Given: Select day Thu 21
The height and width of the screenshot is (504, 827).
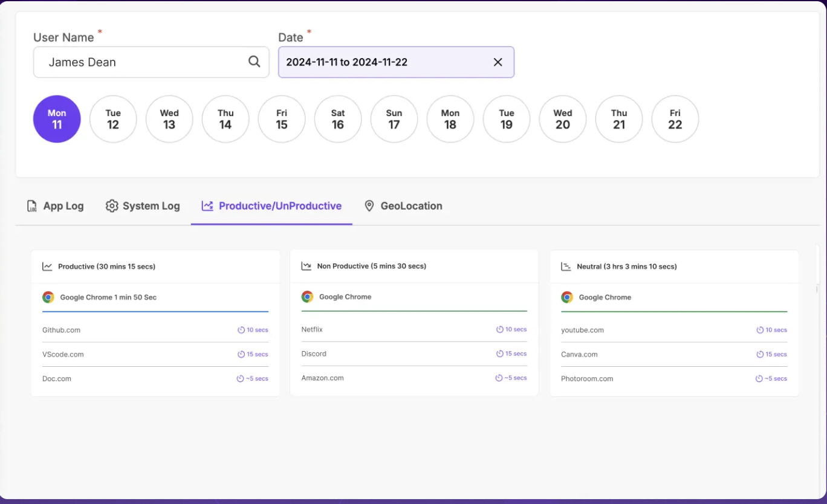Looking at the screenshot, I should [x=619, y=119].
